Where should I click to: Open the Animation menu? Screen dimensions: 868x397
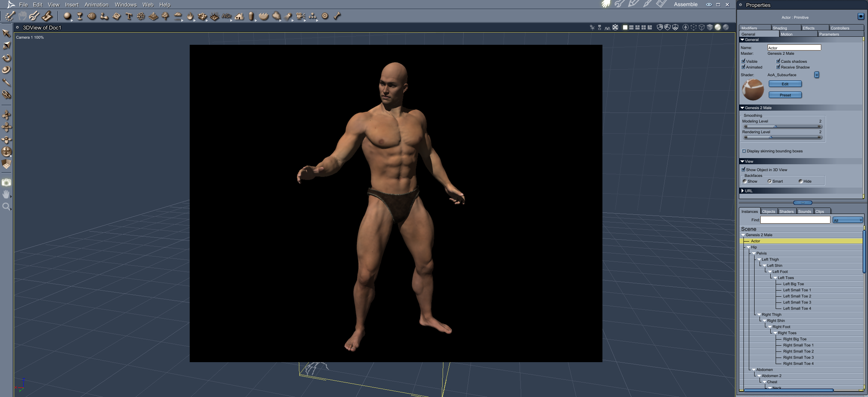pos(97,5)
